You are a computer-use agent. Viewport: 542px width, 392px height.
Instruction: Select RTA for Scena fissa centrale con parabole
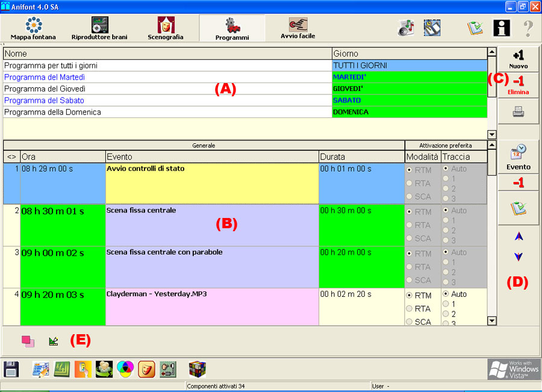point(410,267)
